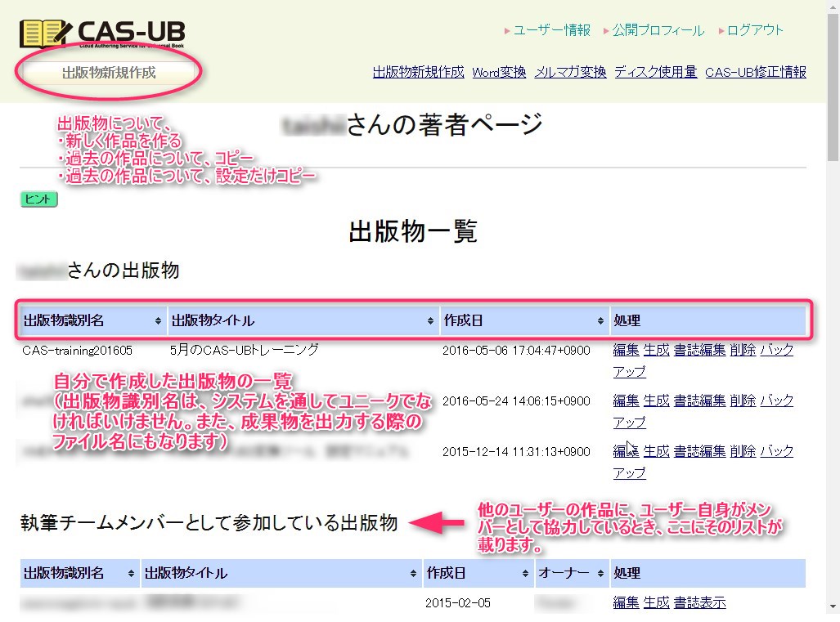The width and height of the screenshot is (840, 622).
Task: Click the page vertical scrollbar thumb
Action: [x=833, y=86]
